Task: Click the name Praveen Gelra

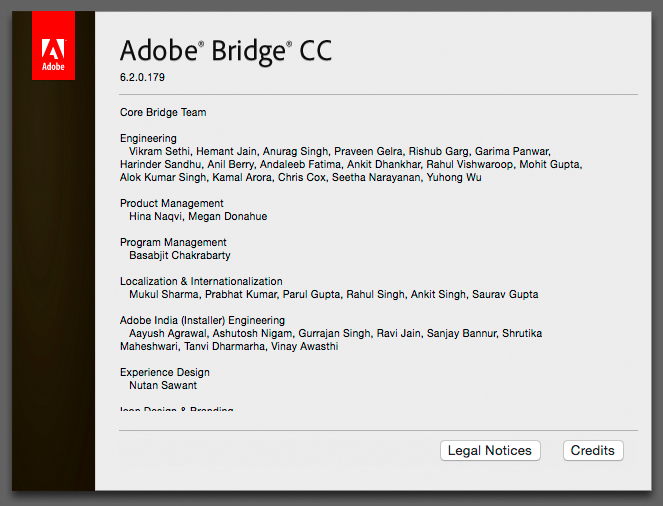Action: 368,151
